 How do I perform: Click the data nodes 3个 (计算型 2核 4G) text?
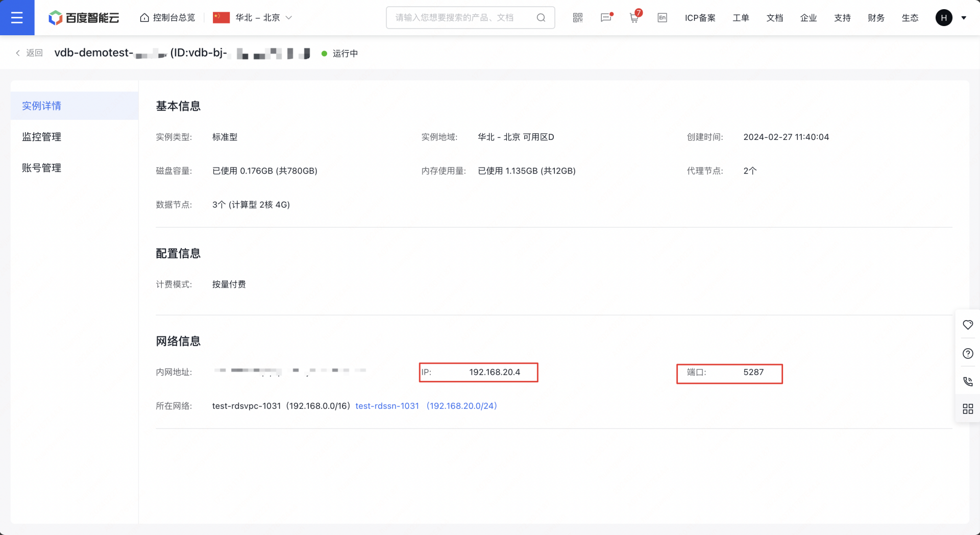251,205
